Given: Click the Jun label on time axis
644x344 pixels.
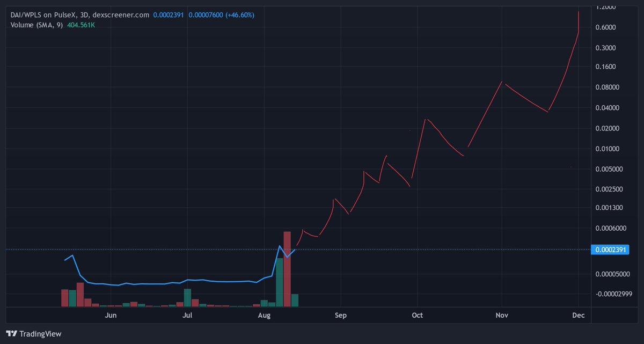Looking at the screenshot, I should coord(111,316).
